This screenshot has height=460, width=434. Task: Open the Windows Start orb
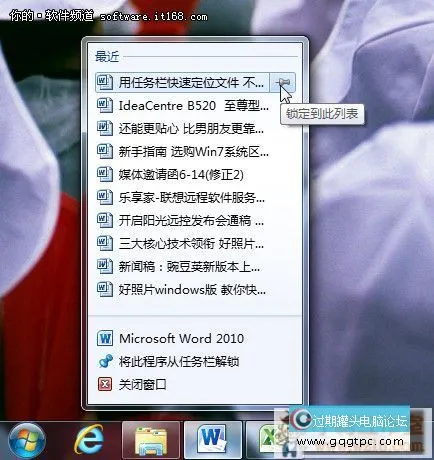pyautogui.click(x=27, y=441)
